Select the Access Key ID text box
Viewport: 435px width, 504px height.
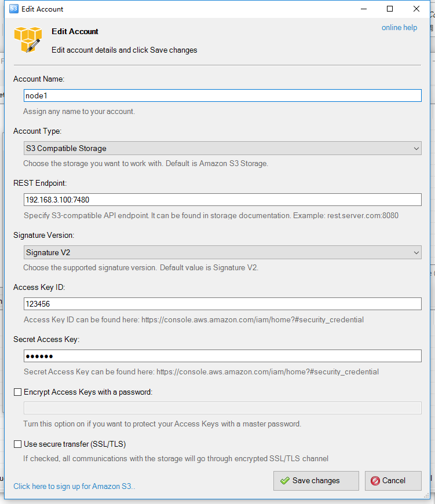pyautogui.click(x=222, y=304)
